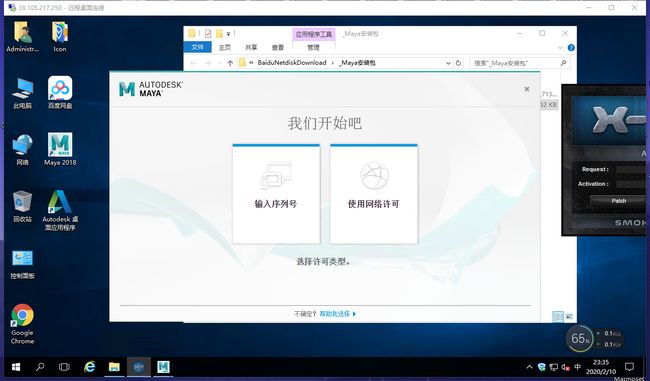The width and height of the screenshot is (650, 381).
Task: Close the Autodesk Maya licensing dialog
Action: [x=526, y=89]
